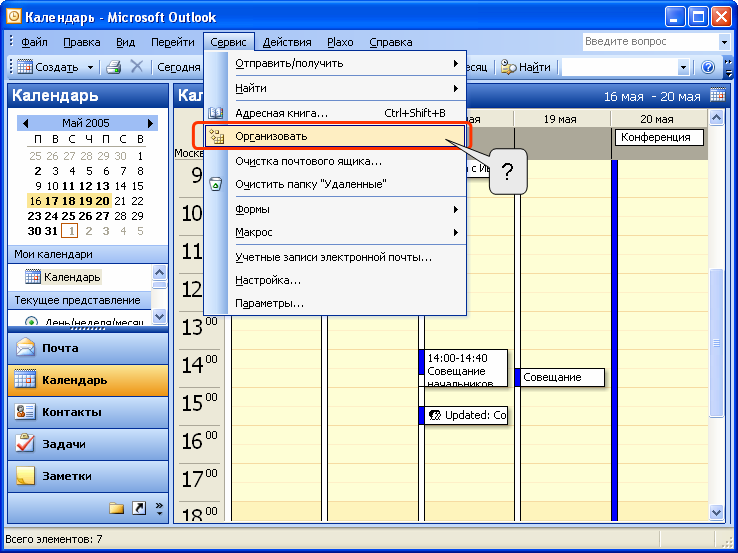Image resolution: width=738 pixels, height=553 pixels.
Task: Click the Find toolbar button
Action: pyautogui.click(x=526, y=67)
